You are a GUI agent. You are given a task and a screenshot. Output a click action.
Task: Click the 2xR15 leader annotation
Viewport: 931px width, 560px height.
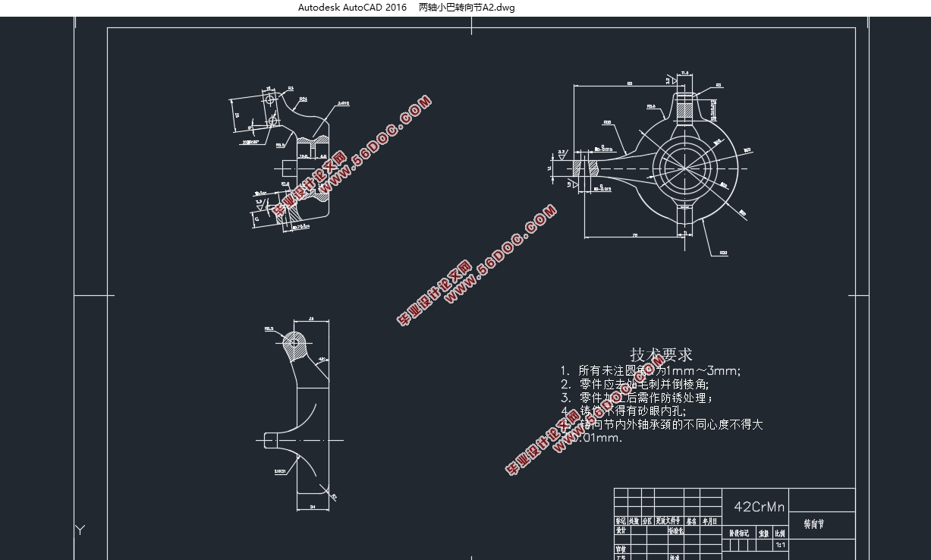(343, 103)
